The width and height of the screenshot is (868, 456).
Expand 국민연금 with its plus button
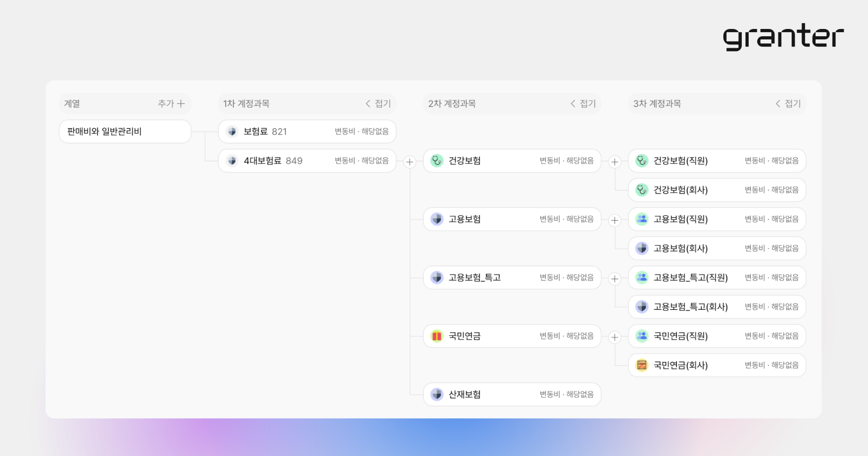615,337
